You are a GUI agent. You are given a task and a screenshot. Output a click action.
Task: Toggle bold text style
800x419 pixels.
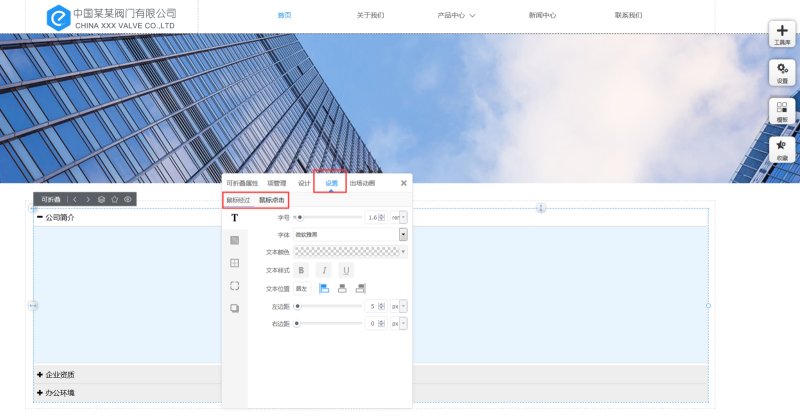301,270
